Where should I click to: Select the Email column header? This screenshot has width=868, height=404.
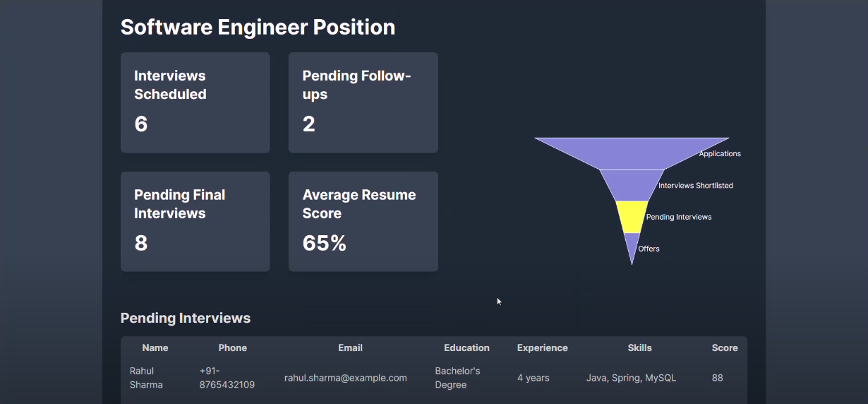tap(350, 347)
